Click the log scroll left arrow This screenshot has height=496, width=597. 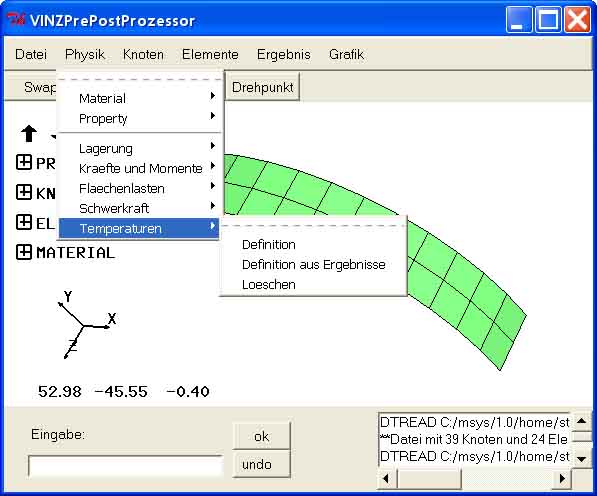pos(386,478)
